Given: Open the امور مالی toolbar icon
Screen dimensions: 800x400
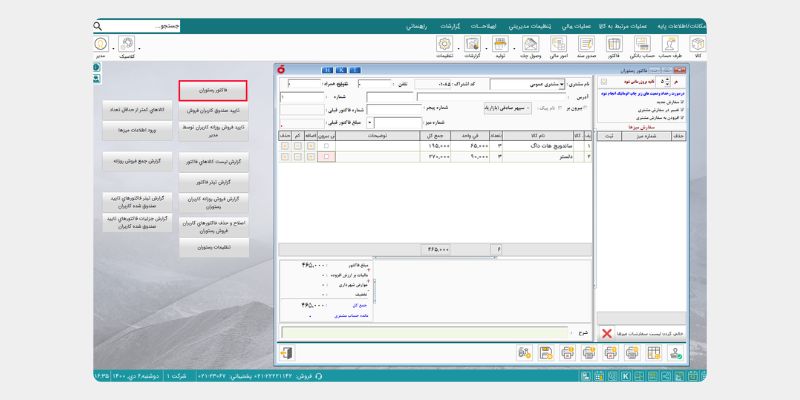Looking at the screenshot, I should 559,44.
